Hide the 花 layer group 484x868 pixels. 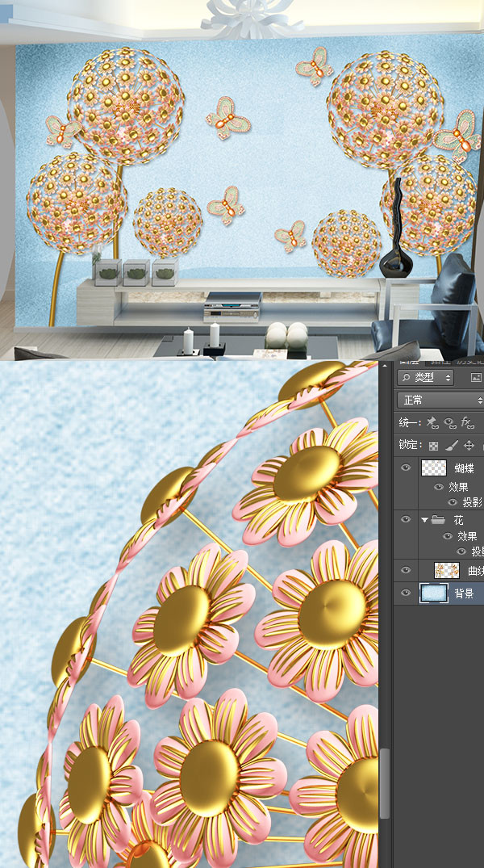point(406,519)
